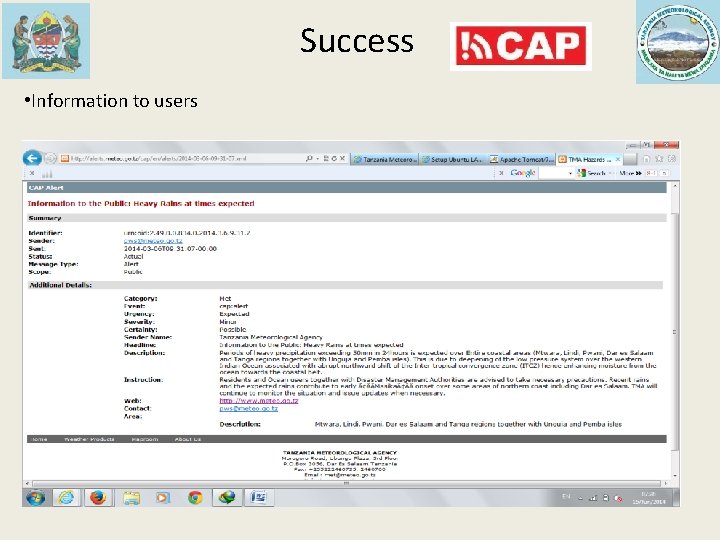Image resolution: width=720 pixels, height=540 pixels.
Task: Open Internet Explorer from the taskbar
Action: point(66,498)
